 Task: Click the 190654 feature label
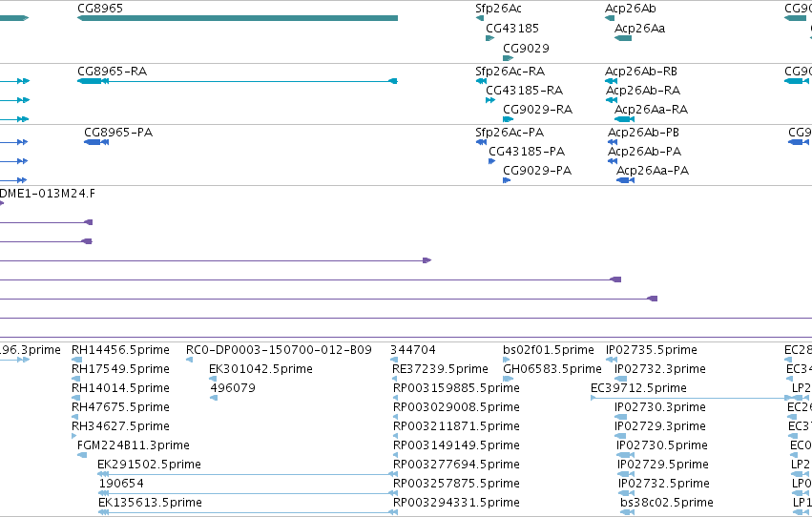coord(121,484)
